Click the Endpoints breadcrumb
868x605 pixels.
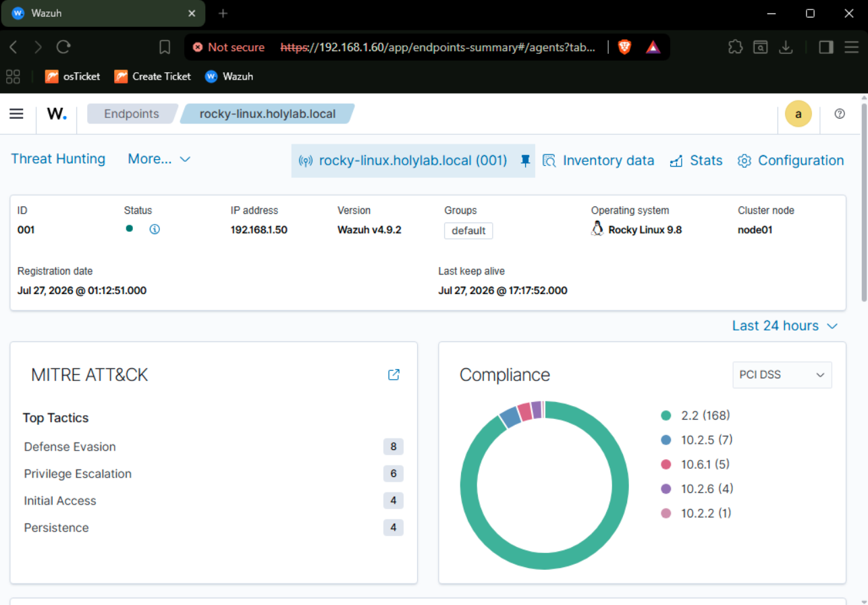[132, 114]
